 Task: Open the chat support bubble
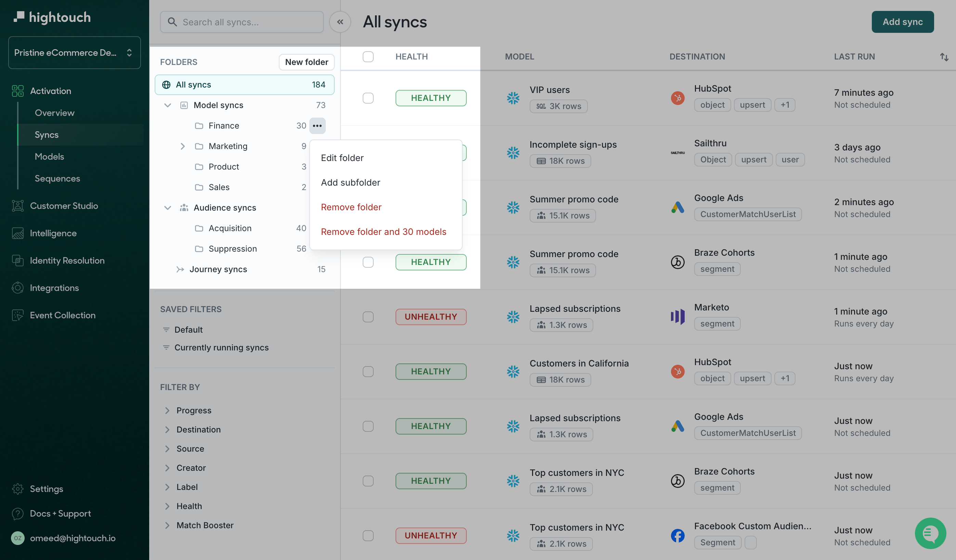[x=930, y=533]
